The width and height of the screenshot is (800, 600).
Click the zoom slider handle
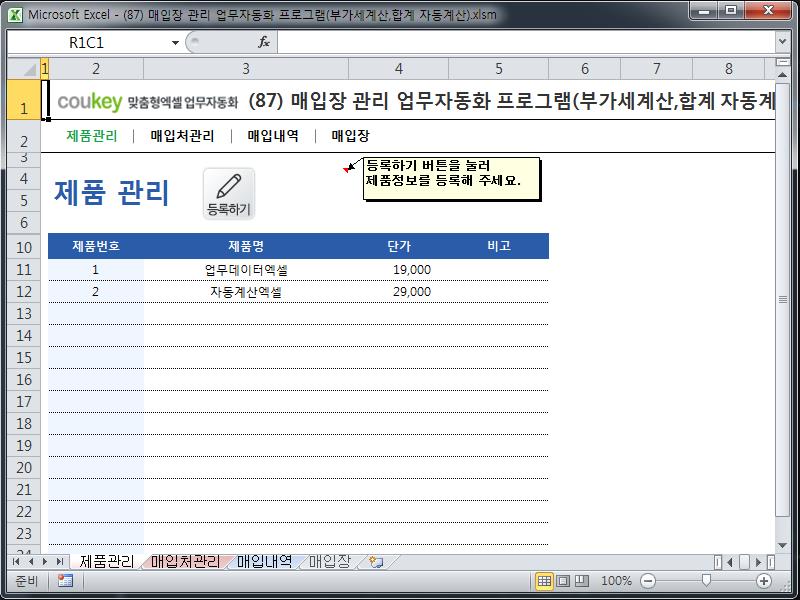pos(706,580)
